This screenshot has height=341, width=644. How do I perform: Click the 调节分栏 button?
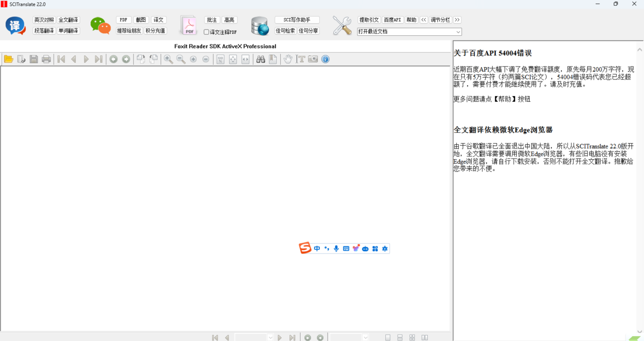[x=441, y=20]
